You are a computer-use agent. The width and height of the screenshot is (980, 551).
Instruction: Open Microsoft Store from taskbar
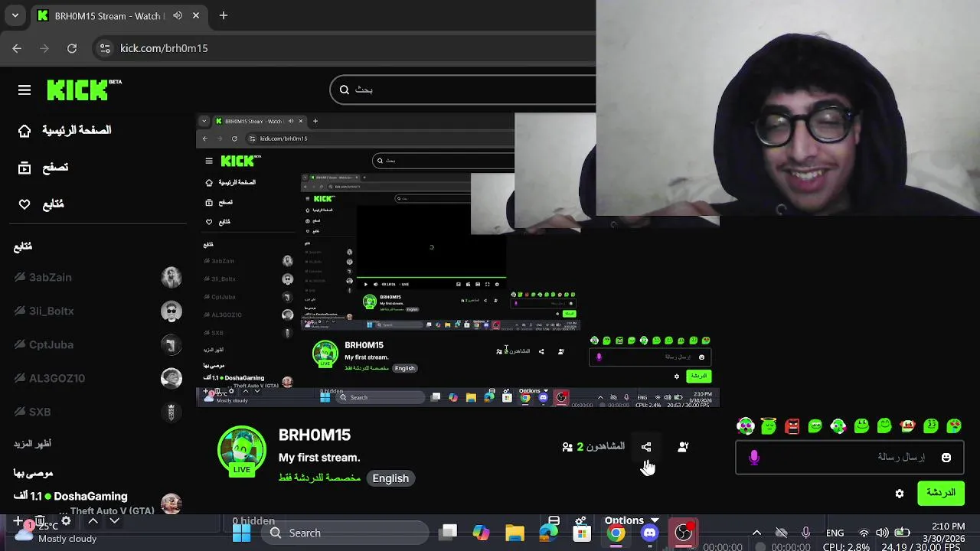582,533
